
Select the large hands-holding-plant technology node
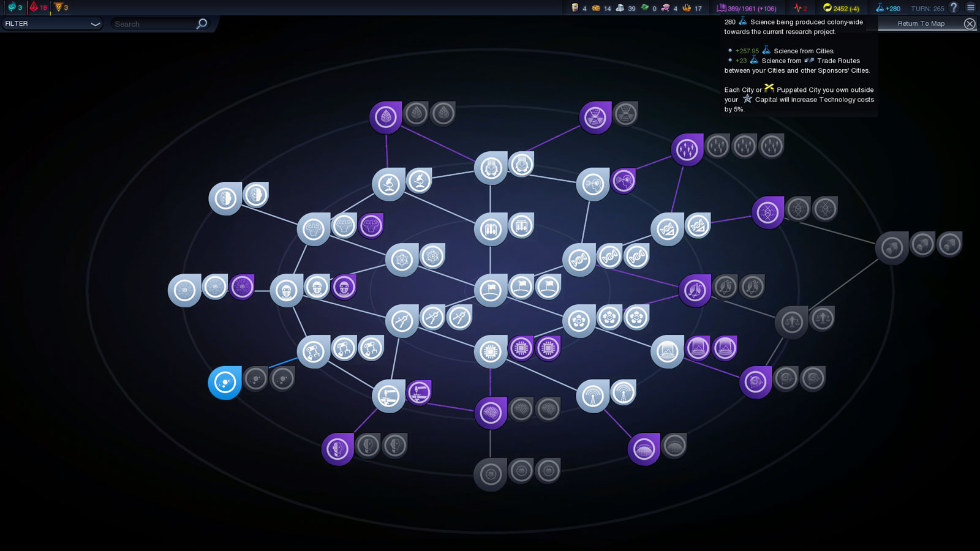click(x=491, y=168)
